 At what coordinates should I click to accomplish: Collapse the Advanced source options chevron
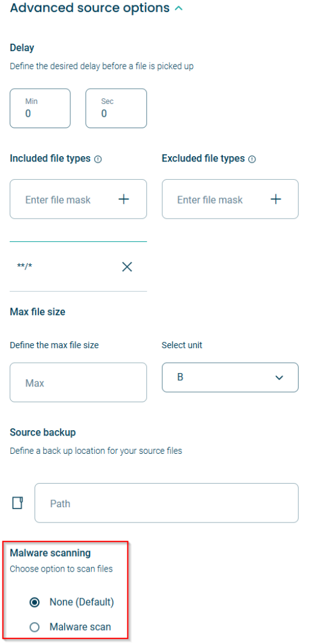tap(178, 8)
